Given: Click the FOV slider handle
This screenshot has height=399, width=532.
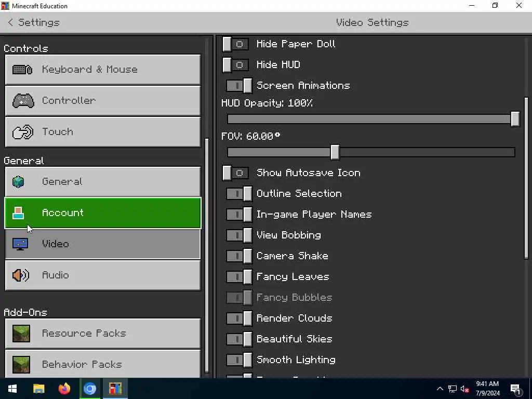Looking at the screenshot, I should tap(335, 152).
